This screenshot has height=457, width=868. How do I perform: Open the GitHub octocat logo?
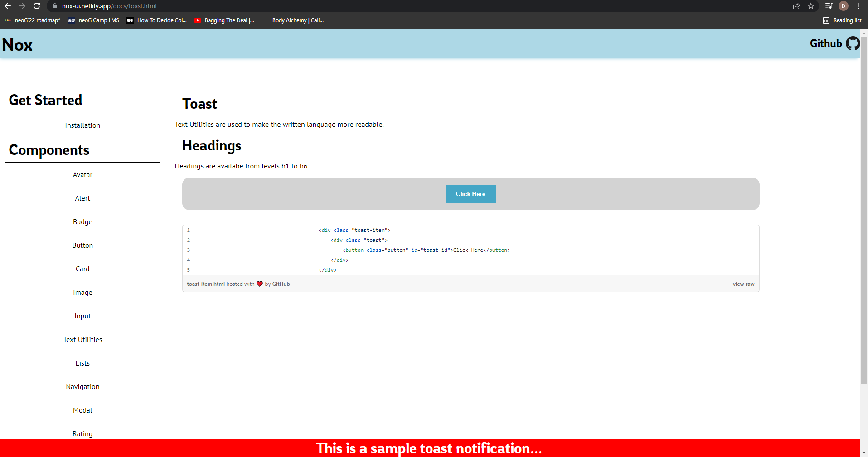(x=853, y=43)
